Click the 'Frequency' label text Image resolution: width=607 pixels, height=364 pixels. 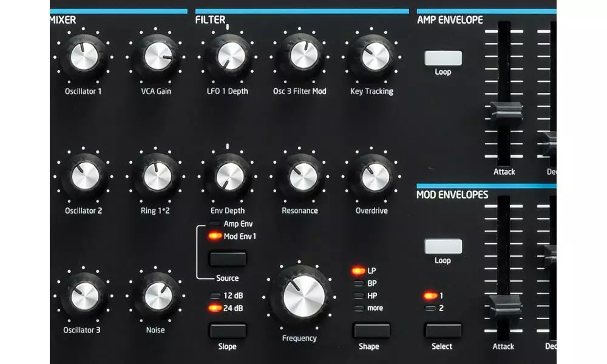tap(299, 338)
